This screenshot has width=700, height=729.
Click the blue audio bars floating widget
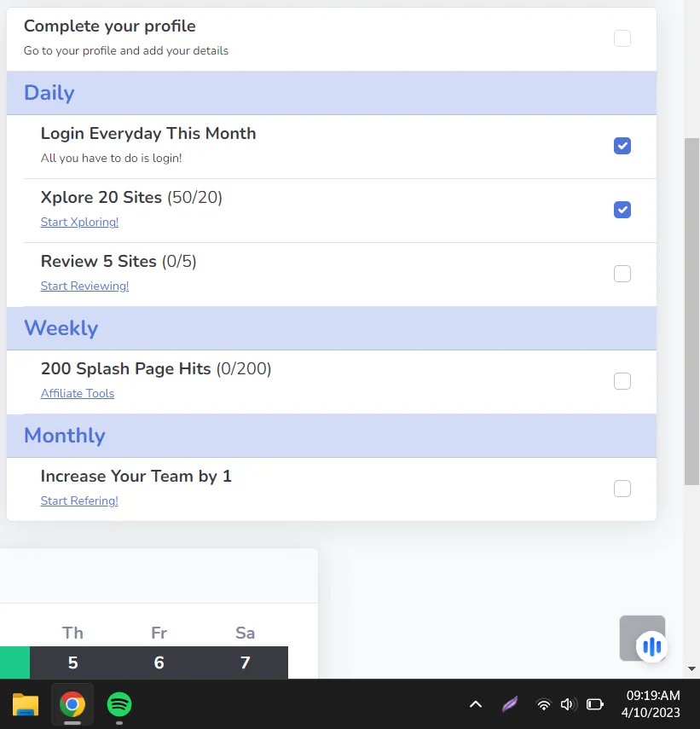(x=652, y=647)
